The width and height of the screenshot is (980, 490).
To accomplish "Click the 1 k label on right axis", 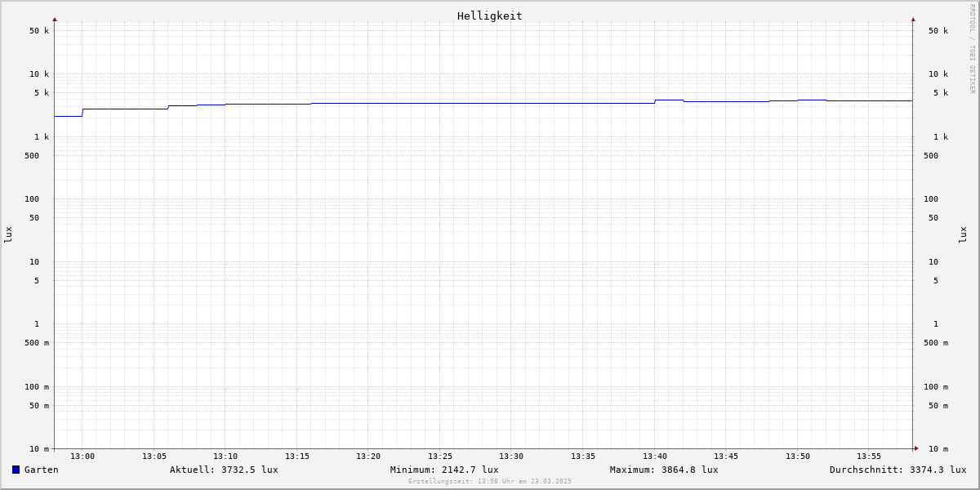I will [x=941, y=136].
